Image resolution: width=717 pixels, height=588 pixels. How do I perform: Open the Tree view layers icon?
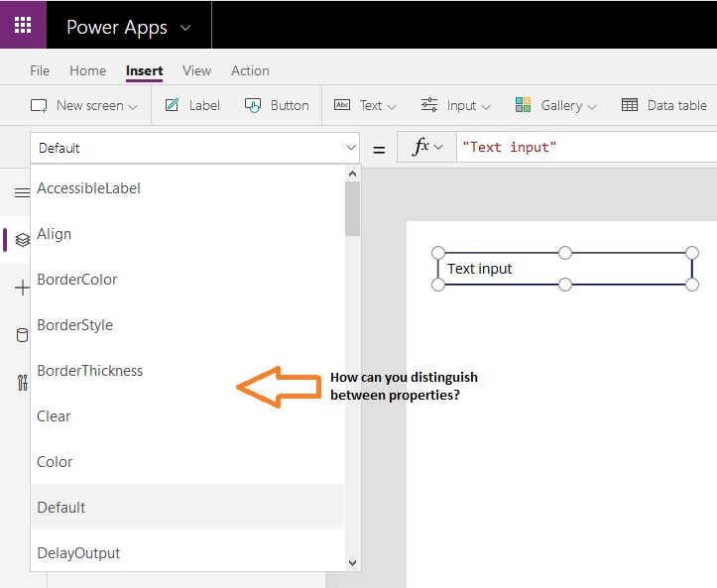[x=22, y=240]
